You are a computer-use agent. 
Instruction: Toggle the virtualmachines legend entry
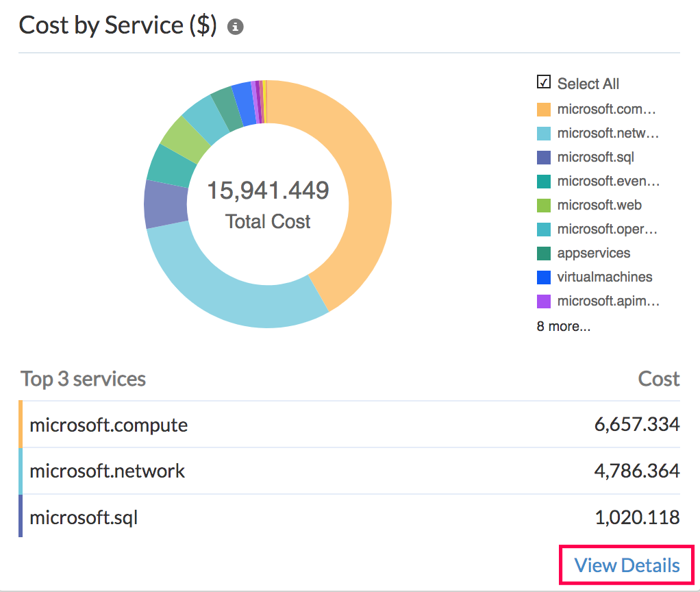(x=603, y=277)
